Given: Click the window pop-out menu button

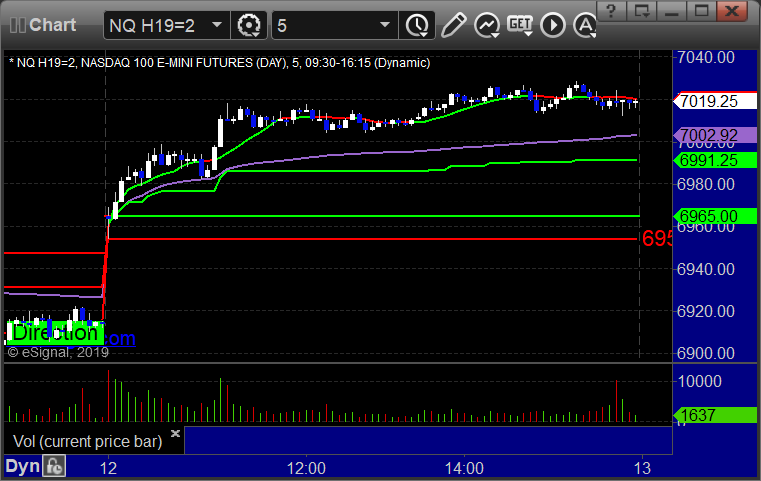Looking at the screenshot, I should pos(641,11).
